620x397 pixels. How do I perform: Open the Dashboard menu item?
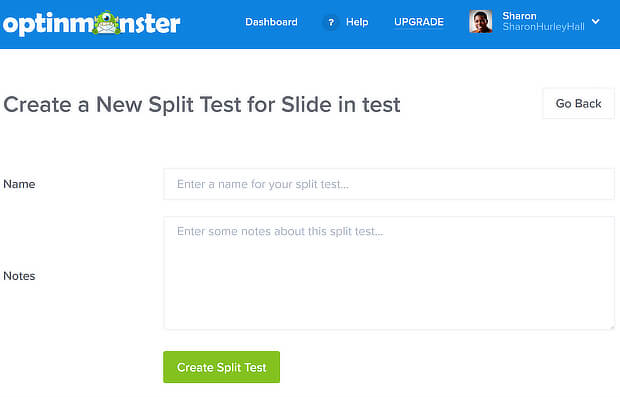[x=271, y=22]
